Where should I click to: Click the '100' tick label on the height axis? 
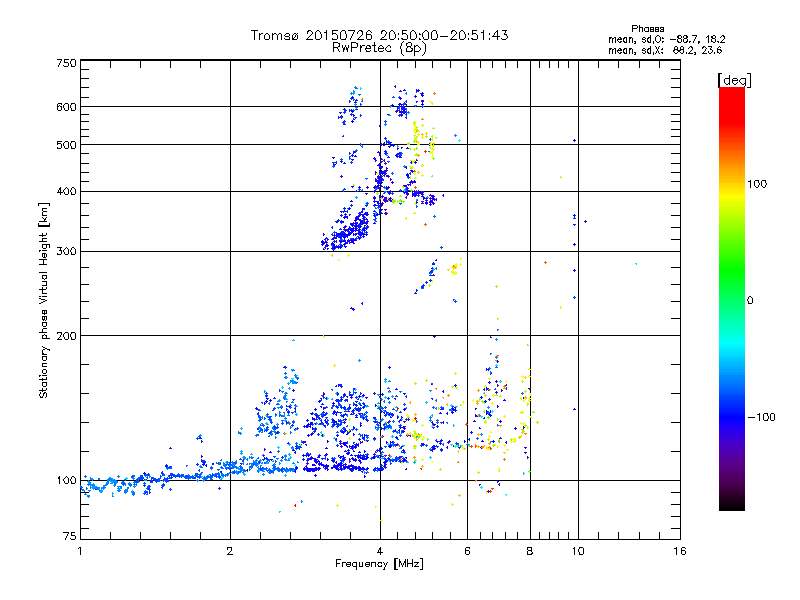(66, 480)
